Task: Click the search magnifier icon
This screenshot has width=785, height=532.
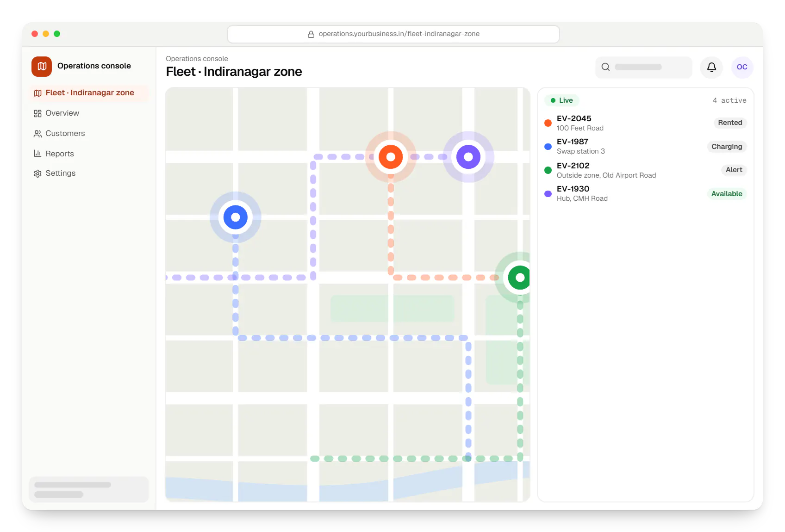Action: tap(605, 67)
